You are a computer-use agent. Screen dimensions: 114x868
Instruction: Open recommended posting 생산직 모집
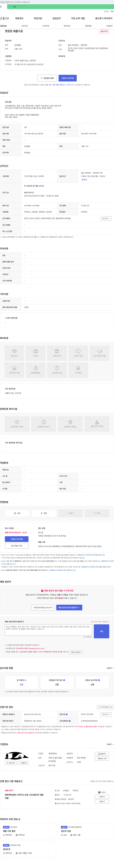click(66, 831)
